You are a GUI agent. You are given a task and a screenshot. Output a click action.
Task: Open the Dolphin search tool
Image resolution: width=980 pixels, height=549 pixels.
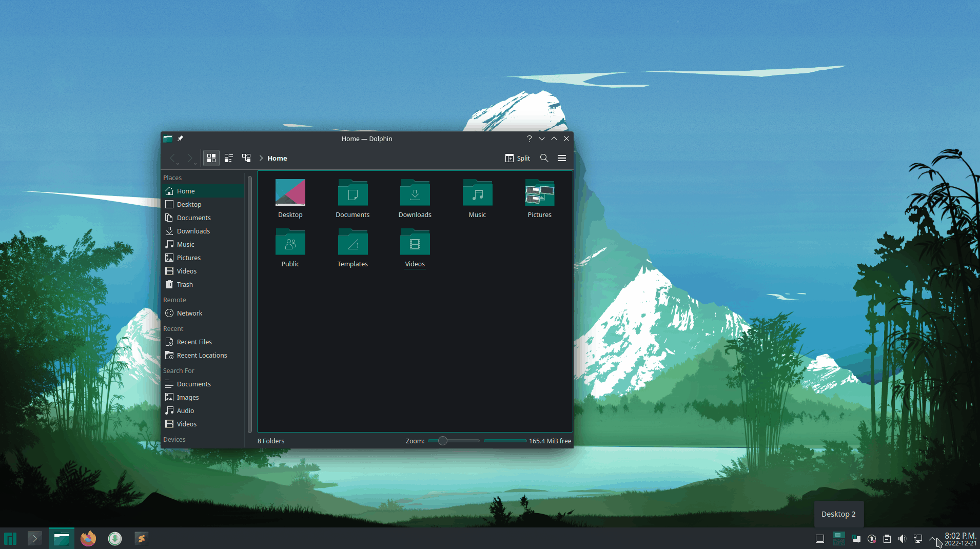544,158
